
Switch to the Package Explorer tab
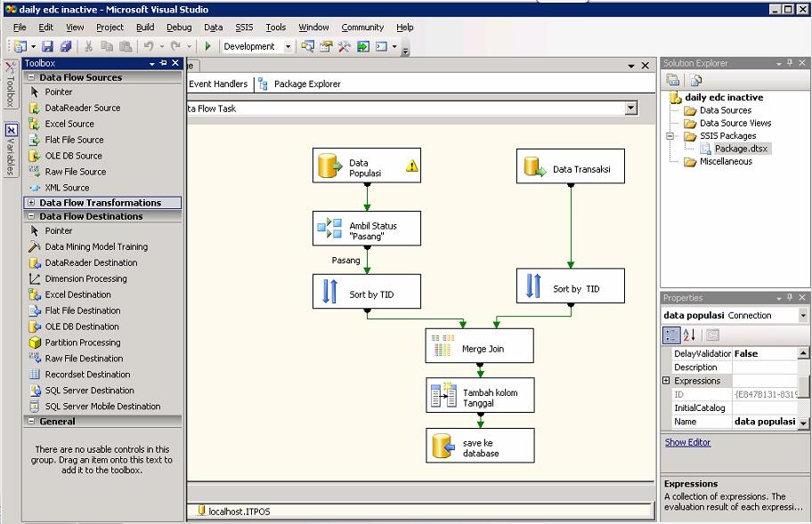click(306, 84)
